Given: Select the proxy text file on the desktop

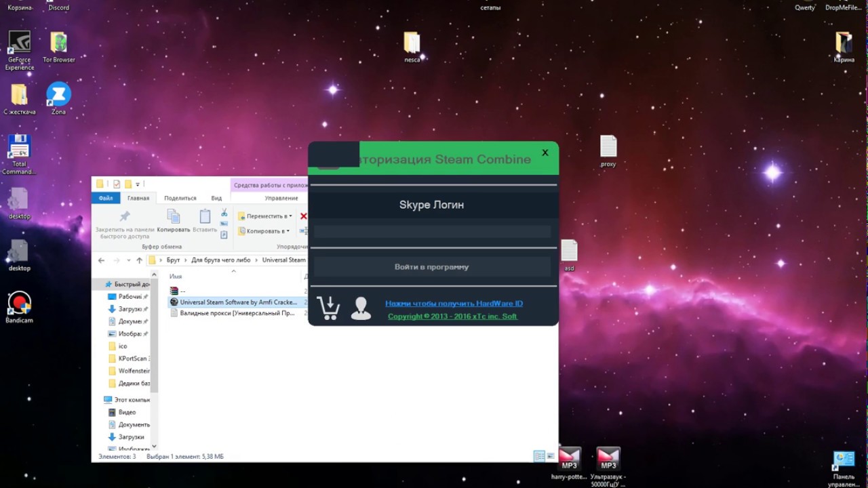Looking at the screenshot, I should click(x=608, y=151).
